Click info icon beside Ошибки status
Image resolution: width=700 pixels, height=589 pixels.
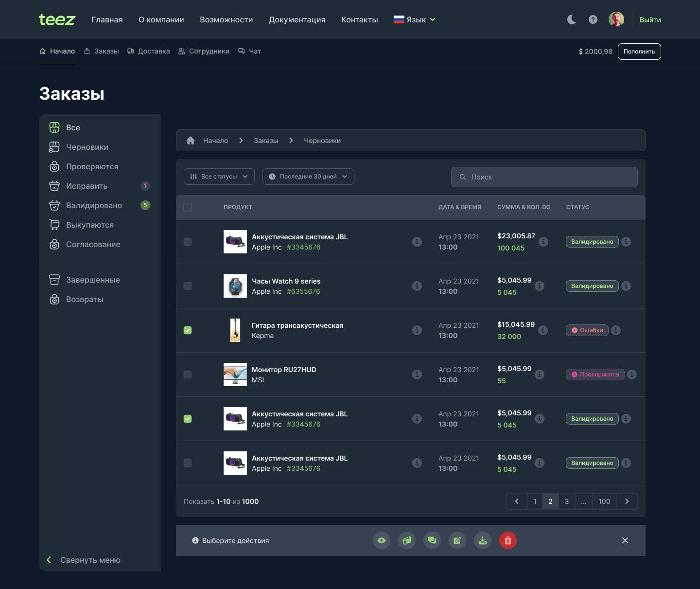(x=616, y=330)
